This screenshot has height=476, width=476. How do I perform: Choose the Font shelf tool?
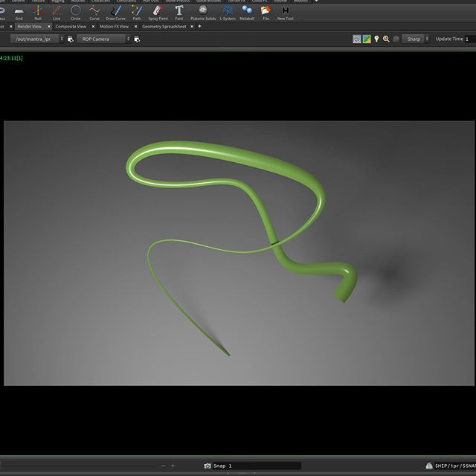click(179, 12)
